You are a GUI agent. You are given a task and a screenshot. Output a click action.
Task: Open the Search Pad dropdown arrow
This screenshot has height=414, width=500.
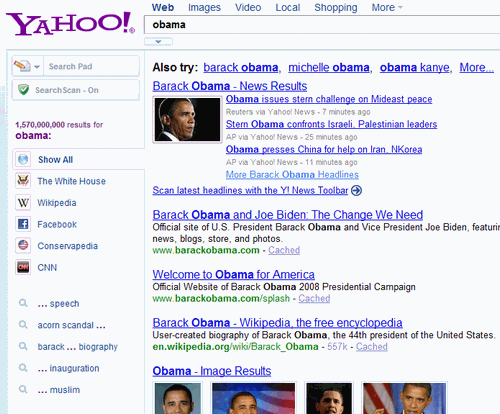pos(37,66)
